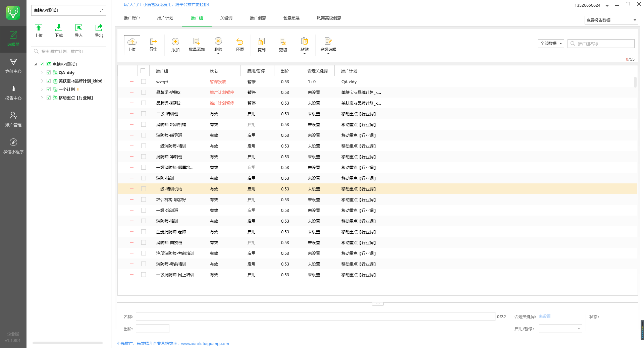Viewport: 644px width, 348px height.
Task: Open the editor section in sidebar
Action: pos(13,39)
